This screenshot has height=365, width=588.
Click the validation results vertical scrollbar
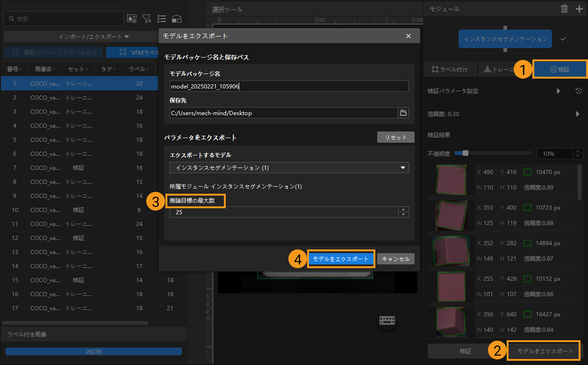580,182
